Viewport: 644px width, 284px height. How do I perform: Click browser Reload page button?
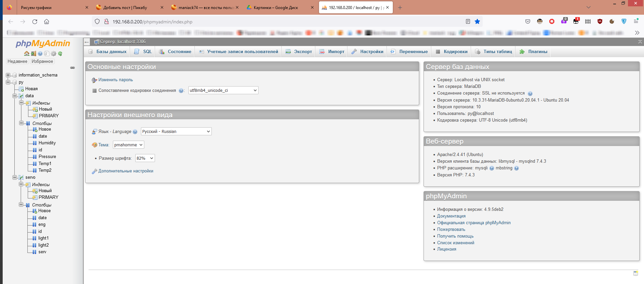tap(35, 22)
